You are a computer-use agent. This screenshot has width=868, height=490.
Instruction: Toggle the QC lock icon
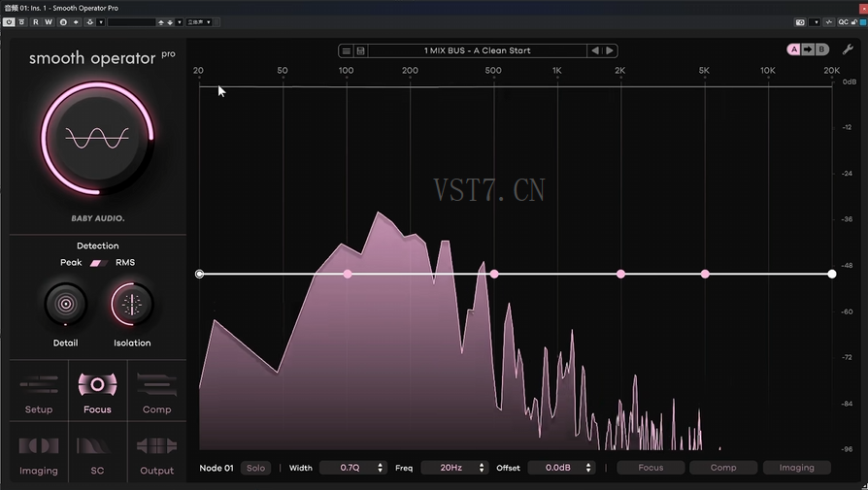[x=854, y=22]
